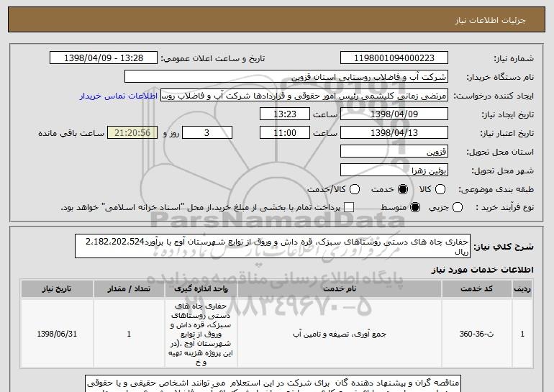
Task: Click the bidder notes text box at bottom
Action: click(x=273, y=383)
